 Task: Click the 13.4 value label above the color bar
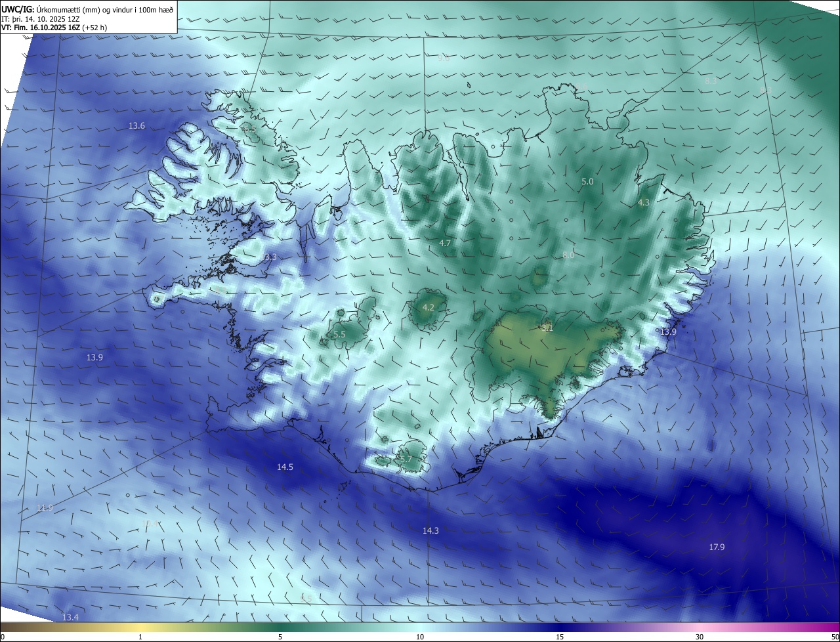tap(70, 617)
